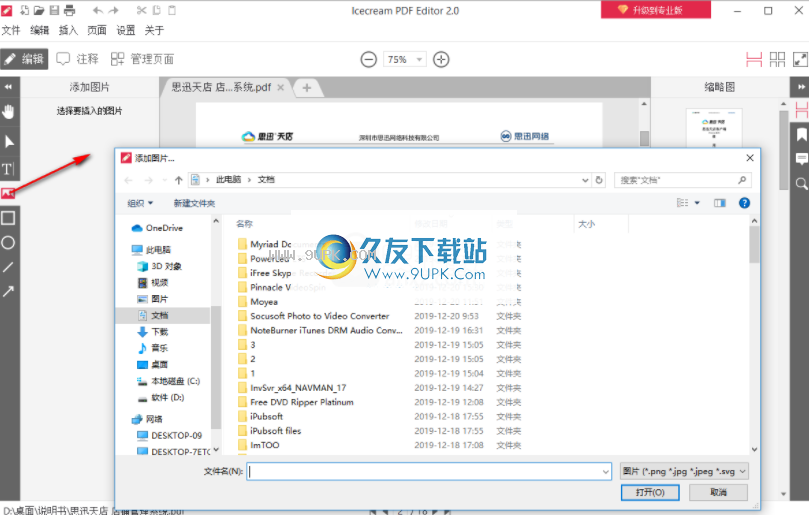Select the Text tool

click(x=8, y=169)
